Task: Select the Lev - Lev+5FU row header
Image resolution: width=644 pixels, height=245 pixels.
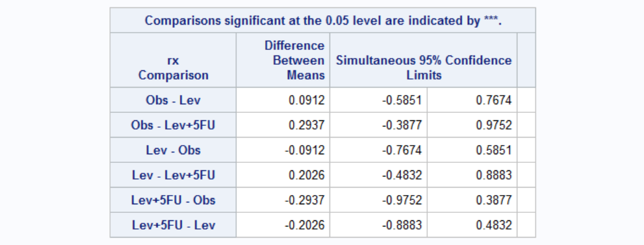Action: point(173,175)
